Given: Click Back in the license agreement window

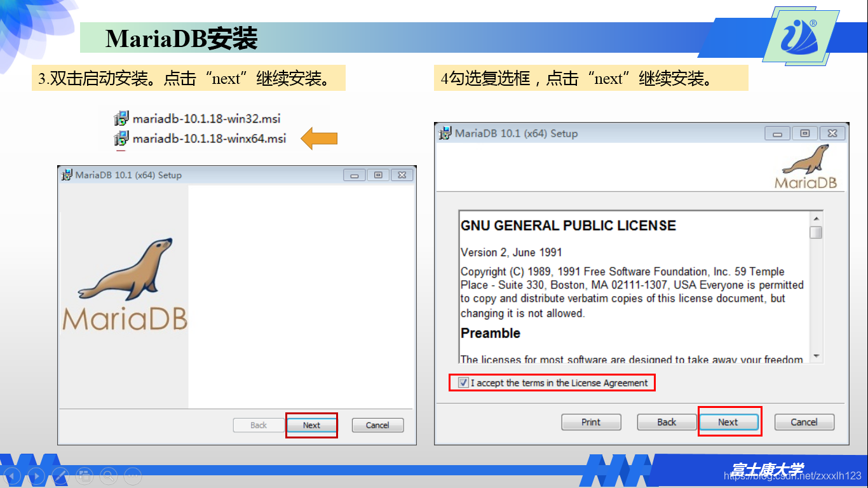Looking at the screenshot, I should (666, 422).
